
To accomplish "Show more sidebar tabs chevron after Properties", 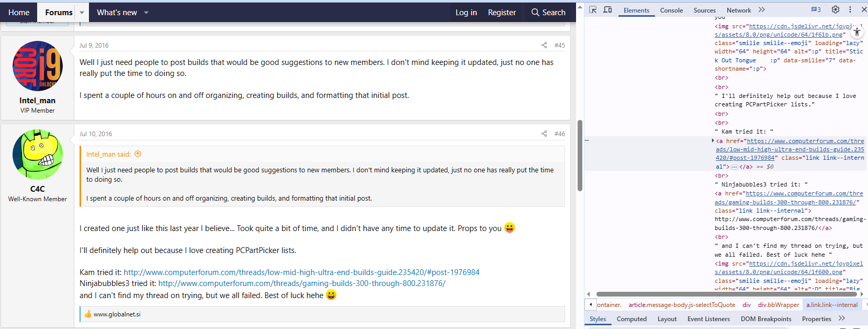I will coord(842,319).
